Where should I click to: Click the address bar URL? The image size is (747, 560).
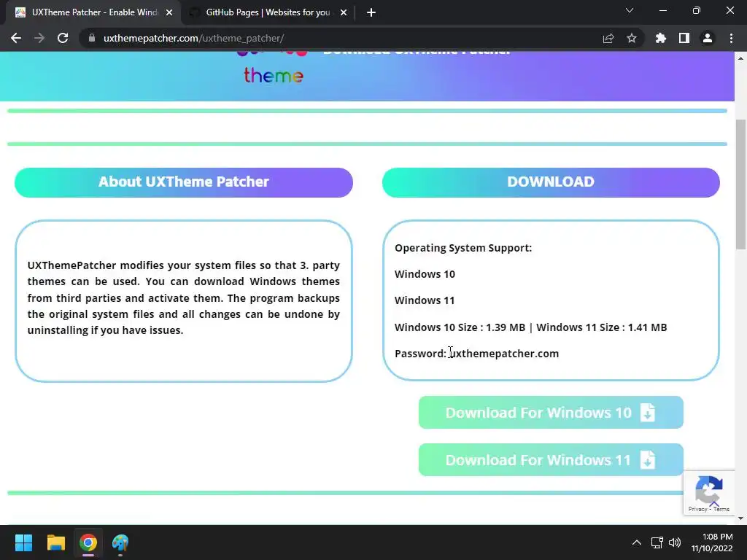(x=193, y=38)
